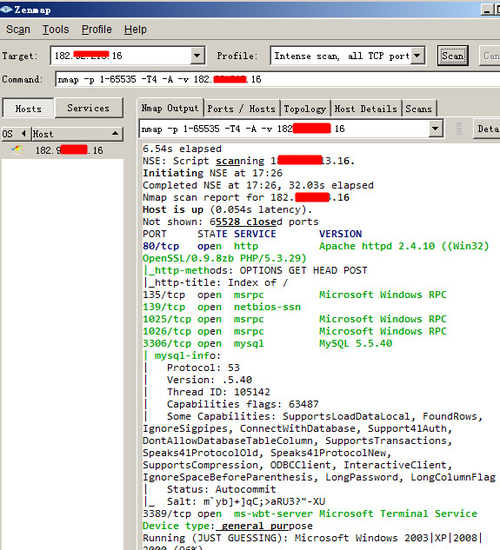Open the Ports / Hosts tab
Image resolution: width=500 pixels, height=550 pixels.
point(241,109)
